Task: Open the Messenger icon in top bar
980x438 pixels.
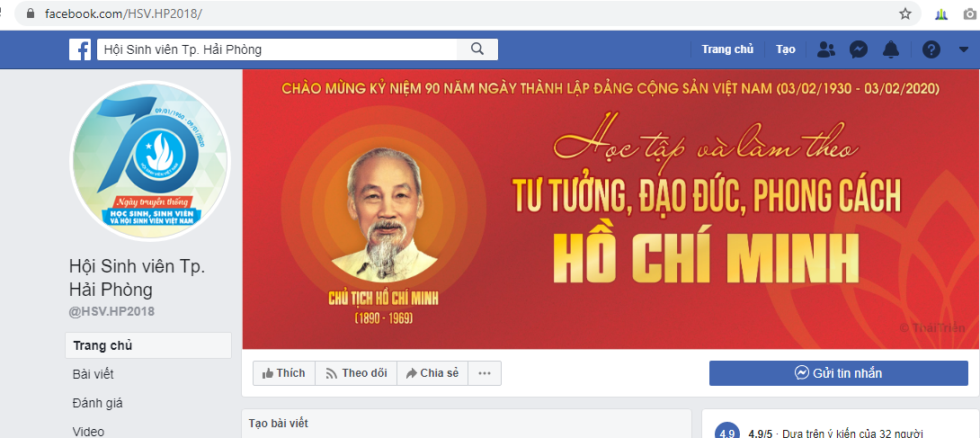Action: (x=858, y=49)
